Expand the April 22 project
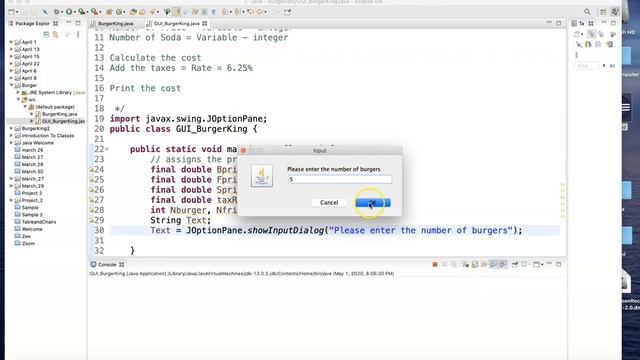The height and width of the screenshot is (360, 640). 11,64
